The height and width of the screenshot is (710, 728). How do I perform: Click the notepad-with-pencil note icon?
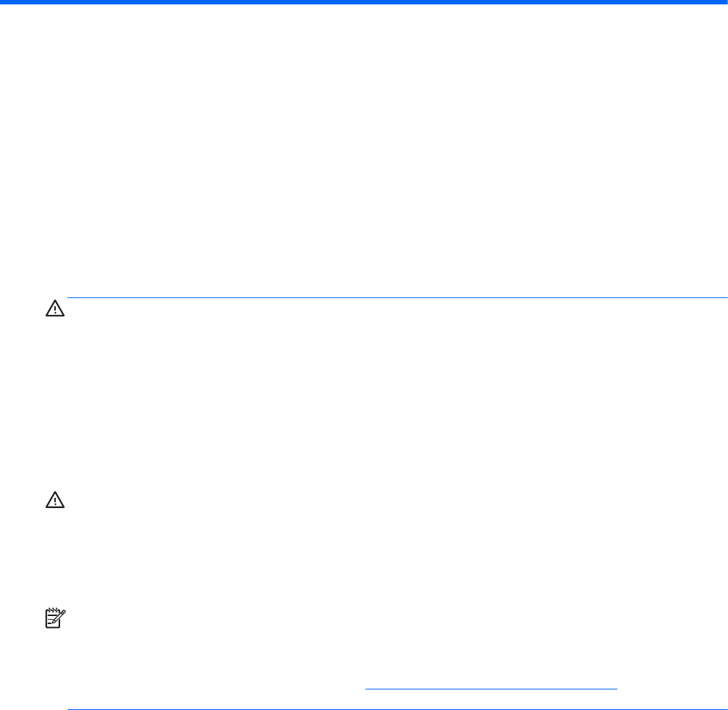point(55,618)
